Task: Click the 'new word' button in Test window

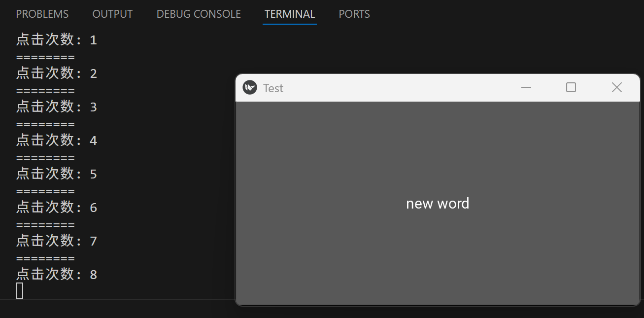Action: [438, 204]
